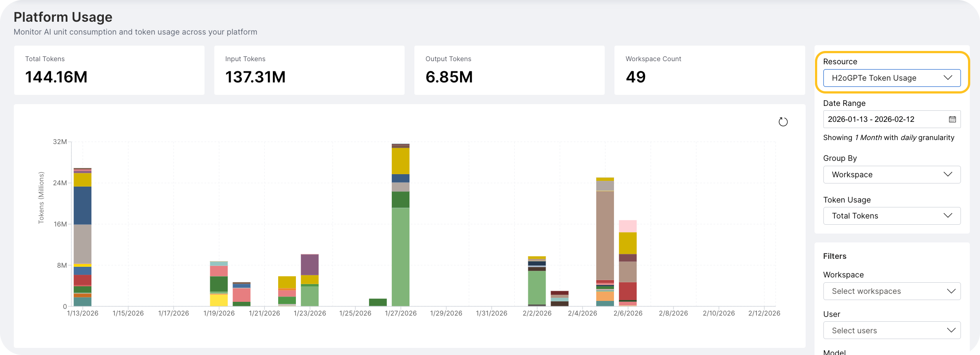This screenshot has width=980, height=355.
Task: Click the 32M y-axis label
Action: click(x=60, y=142)
